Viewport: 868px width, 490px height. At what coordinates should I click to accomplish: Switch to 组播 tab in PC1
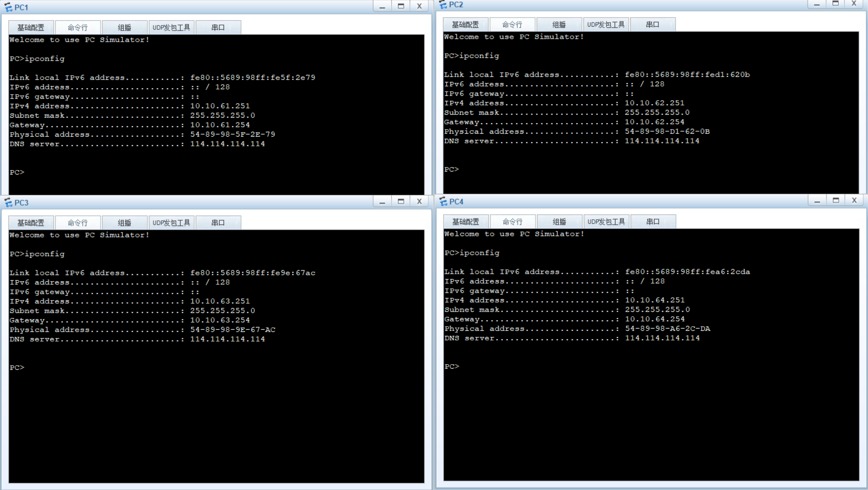tap(124, 27)
